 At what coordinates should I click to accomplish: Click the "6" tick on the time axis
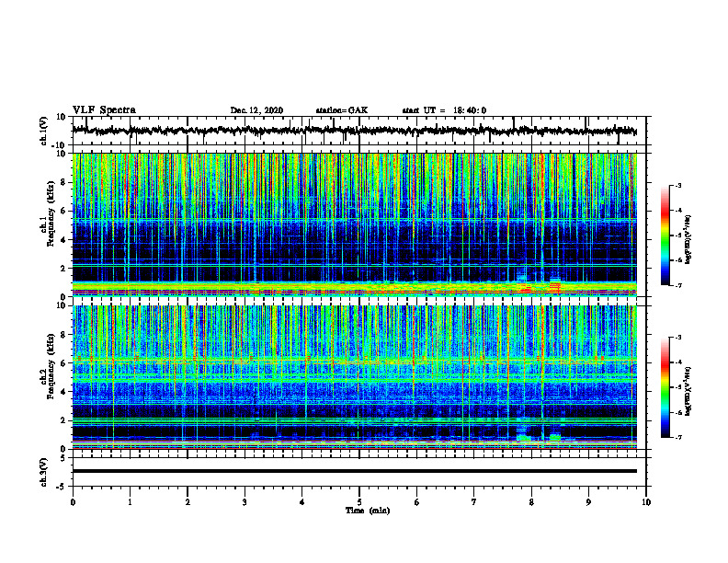click(416, 502)
